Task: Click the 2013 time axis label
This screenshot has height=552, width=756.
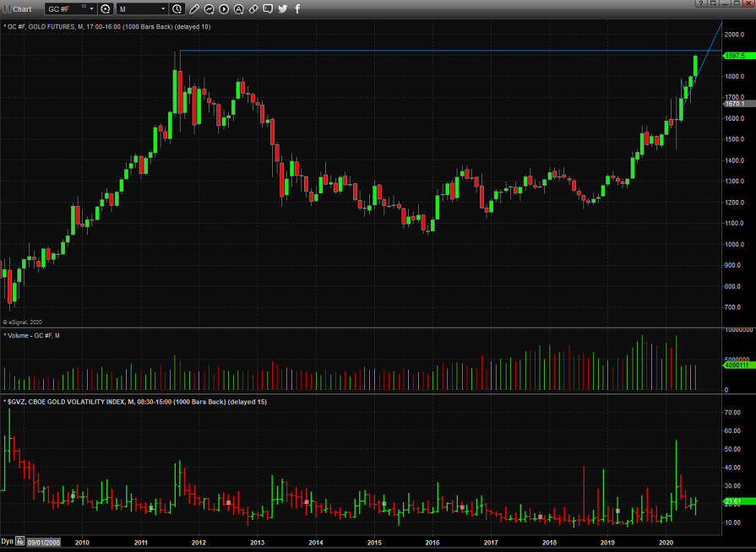Action: 257,543
